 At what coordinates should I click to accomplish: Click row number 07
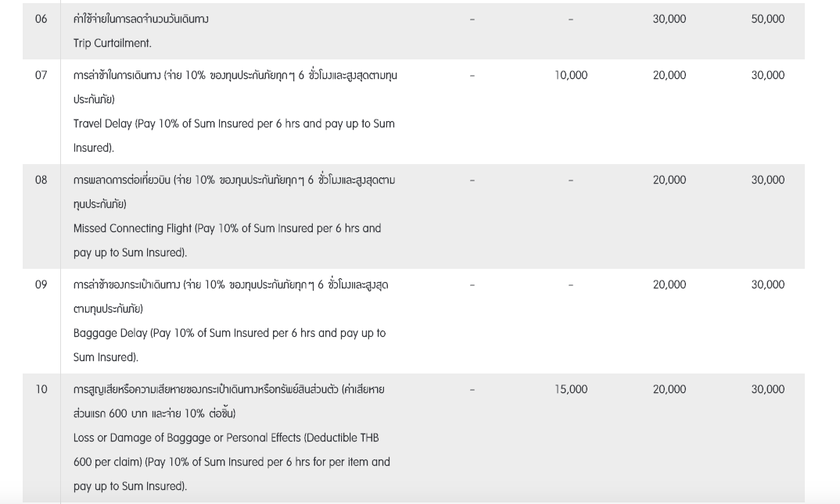click(41, 75)
